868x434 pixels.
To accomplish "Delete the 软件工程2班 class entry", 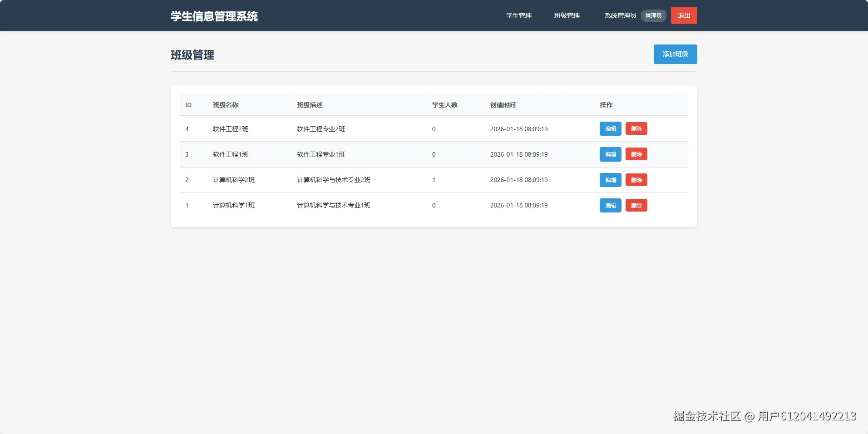I will point(637,128).
